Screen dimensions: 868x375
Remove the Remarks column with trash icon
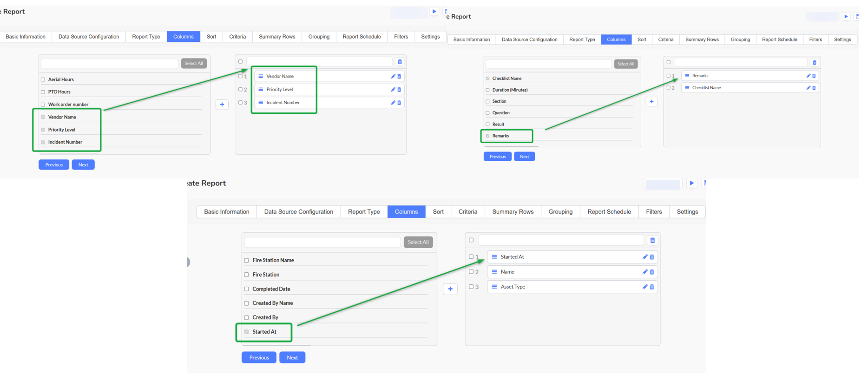(814, 76)
